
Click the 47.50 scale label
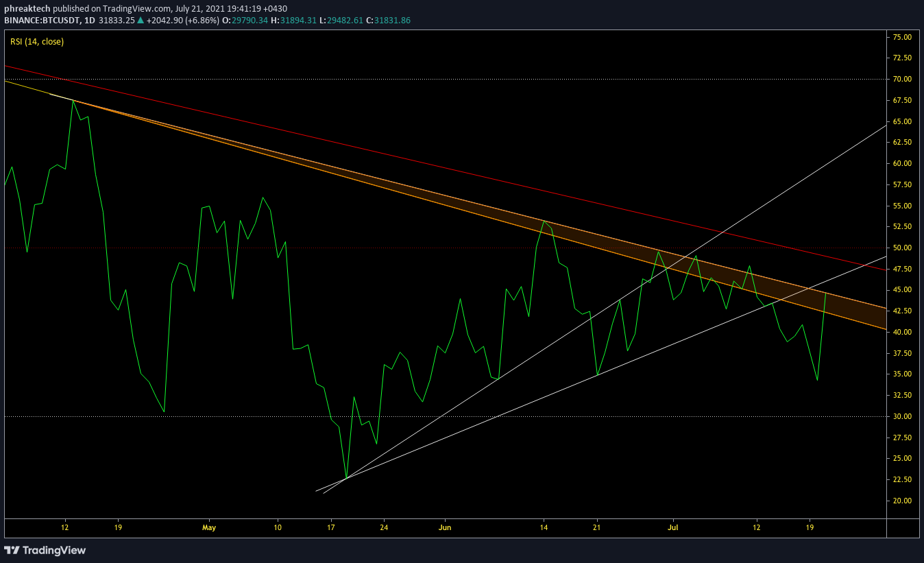click(901, 269)
